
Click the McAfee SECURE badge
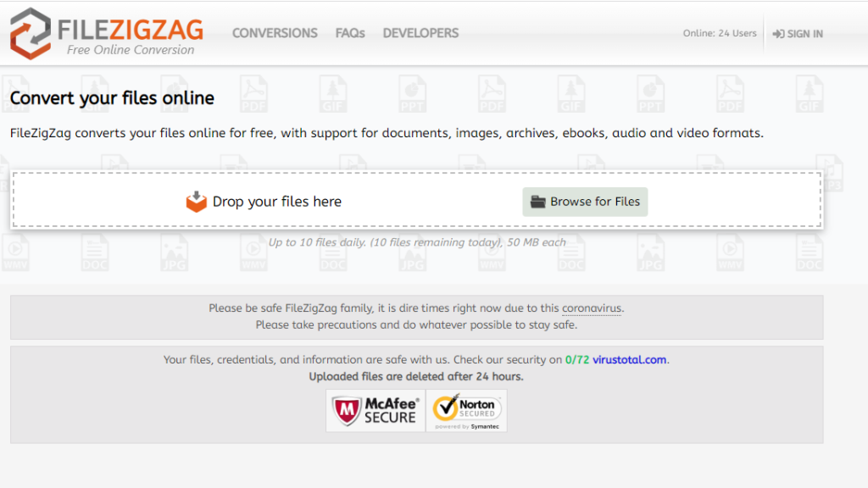pos(376,411)
